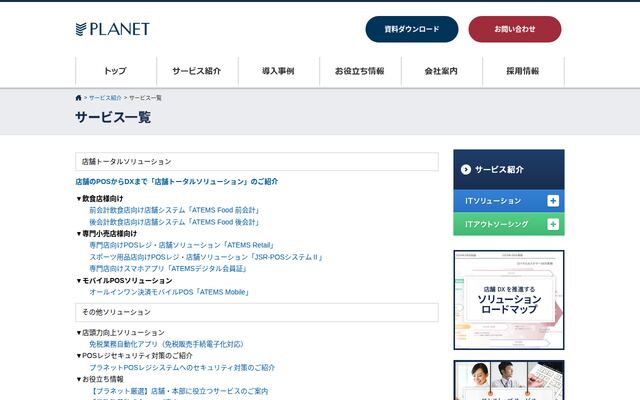Open JSR-POSシステムII link

click(207, 257)
